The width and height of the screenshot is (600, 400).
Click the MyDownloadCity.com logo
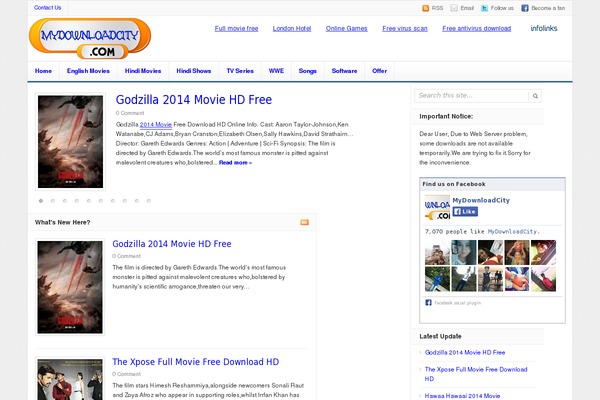[90, 39]
